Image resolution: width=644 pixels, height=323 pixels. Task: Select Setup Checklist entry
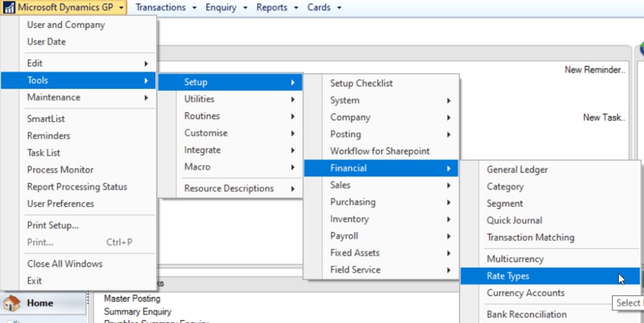pyautogui.click(x=361, y=83)
